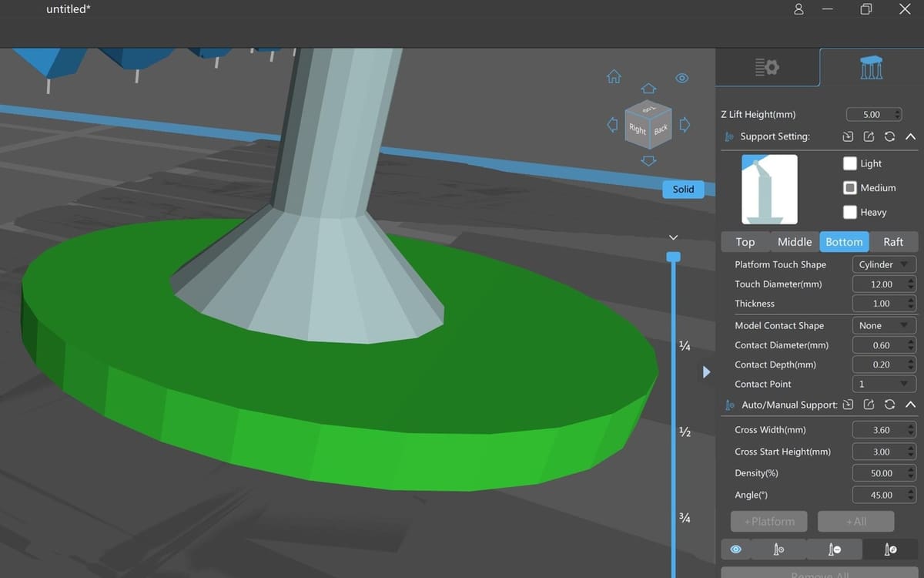Toggle support visibility with the eye button
This screenshot has height=578, width=924.
pos(735,549)
